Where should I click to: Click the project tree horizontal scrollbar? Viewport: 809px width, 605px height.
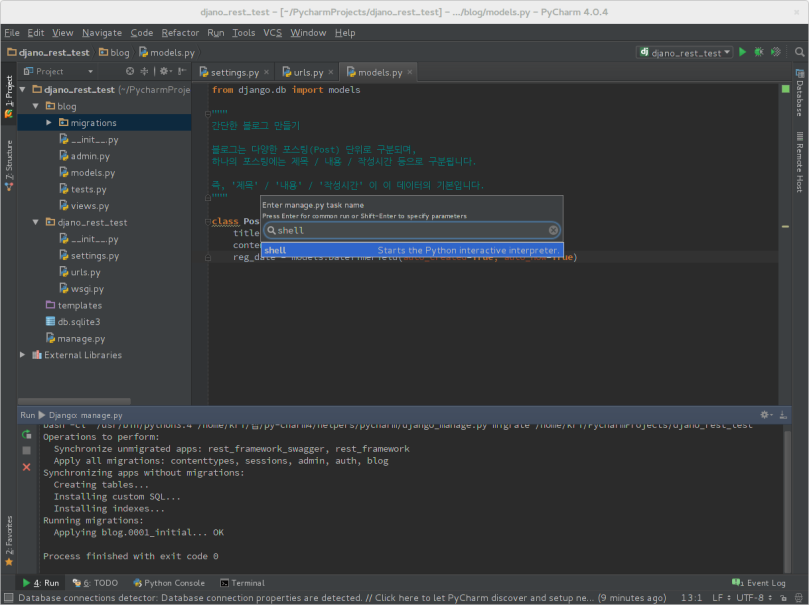(x=74, y=401)
